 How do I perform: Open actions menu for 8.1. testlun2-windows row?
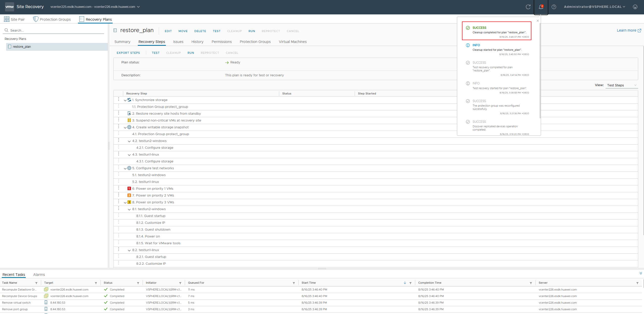[119, 208]
